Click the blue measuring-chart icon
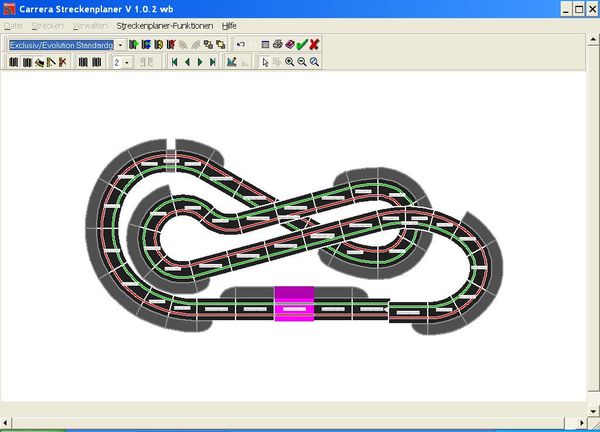This screenshot has width=600, height=432. pos(232,62)
